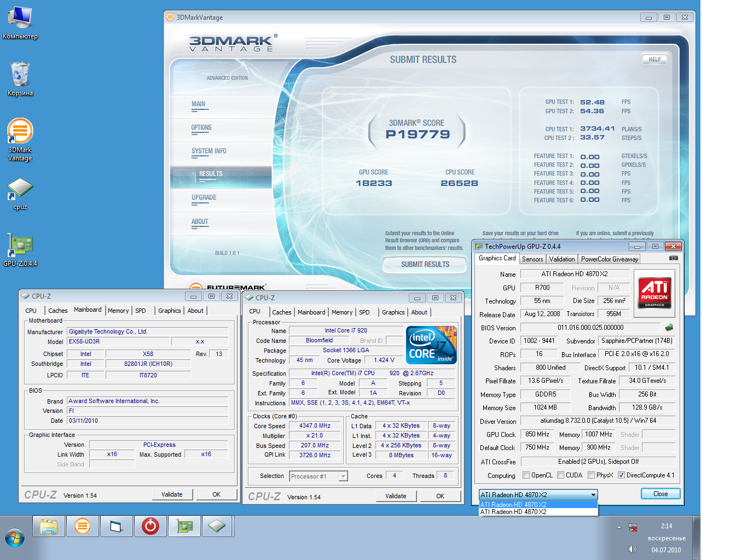730x560 pixels.
Task: Click the GPU Name field ATI Radeon HD 4870 X2
Action: click(575, 274)
